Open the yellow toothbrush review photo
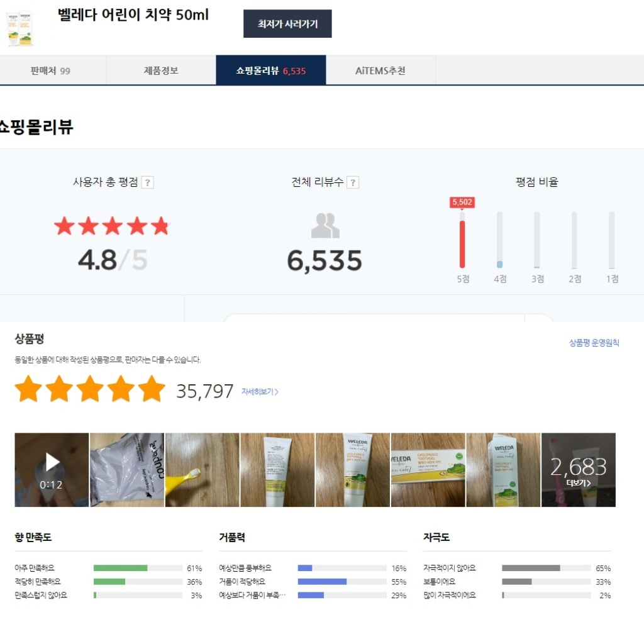The width and height of the screenshot is (644, 644). click(202, 469)
